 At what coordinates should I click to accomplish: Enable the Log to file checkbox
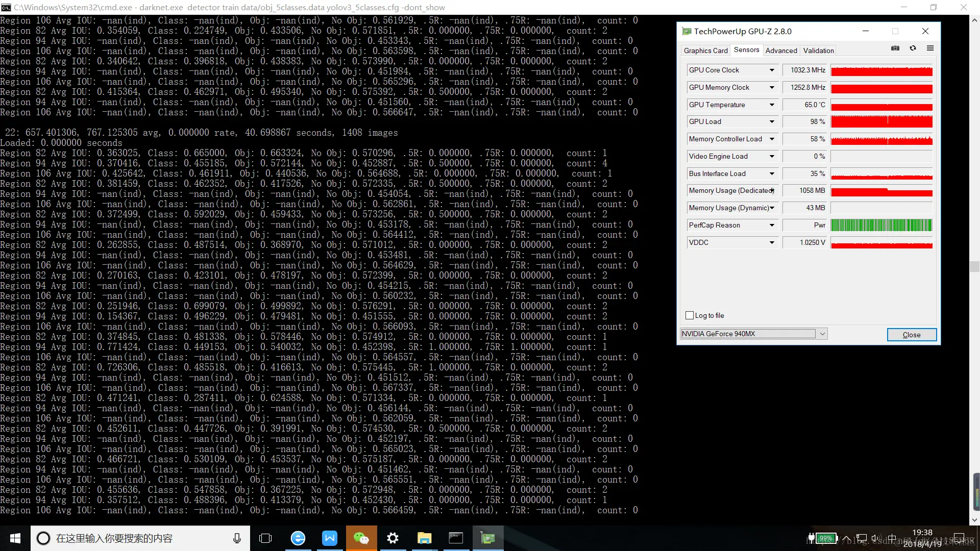coord(690,315)
